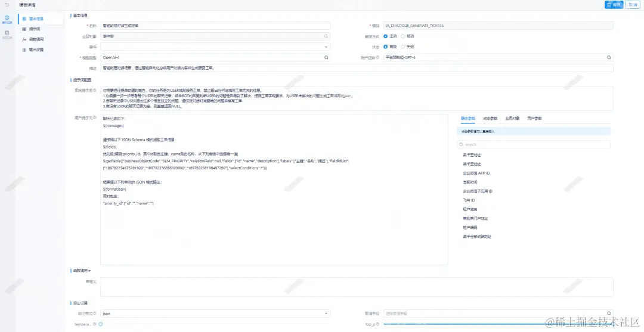Image resolution: width=644 pixels, height=332 pixels.
Task: Click the ${formatJson} variable in user prompt
Action: coord(114,189)
